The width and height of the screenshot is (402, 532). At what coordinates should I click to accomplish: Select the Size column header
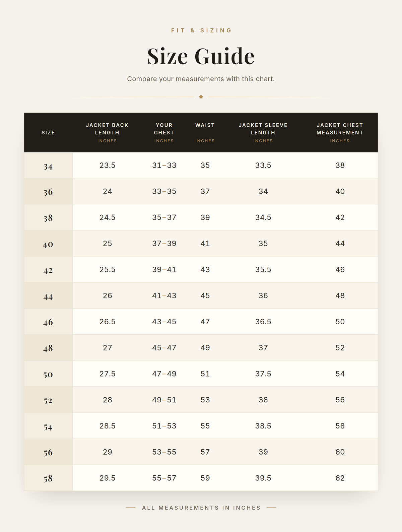click(x=48, y=133)
